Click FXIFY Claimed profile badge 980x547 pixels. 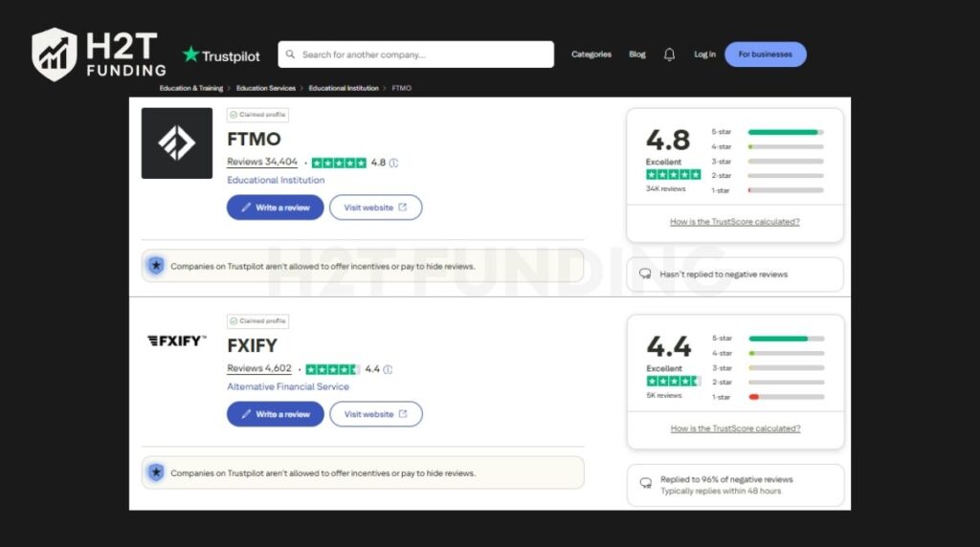pyautogui.click(x=257, y=321)
